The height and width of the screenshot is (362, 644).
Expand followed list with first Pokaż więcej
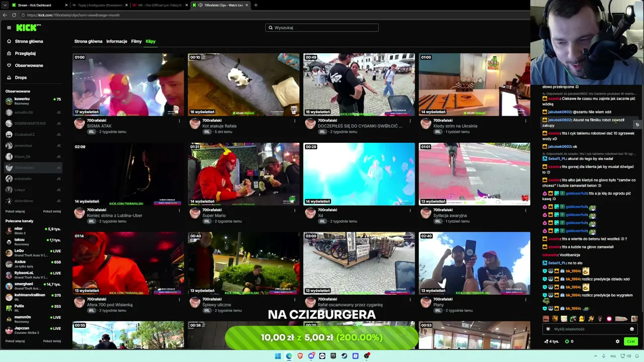point(15,212)
